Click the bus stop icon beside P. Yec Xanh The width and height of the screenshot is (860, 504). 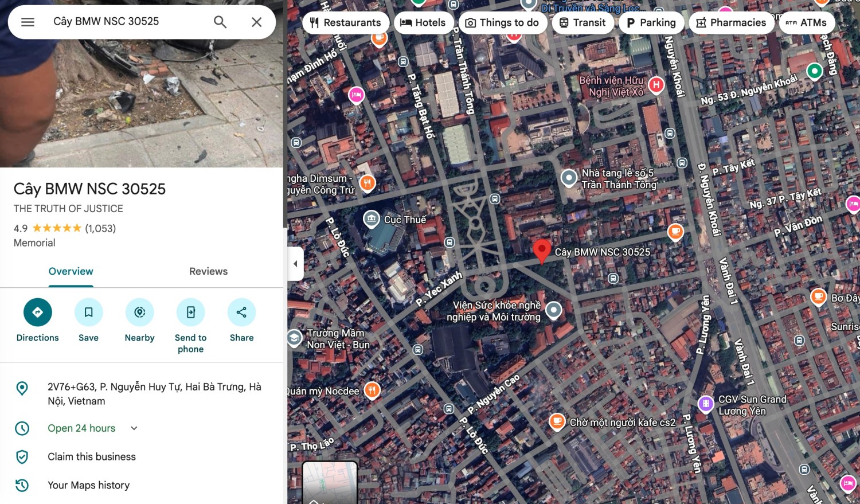coord(449,243)
